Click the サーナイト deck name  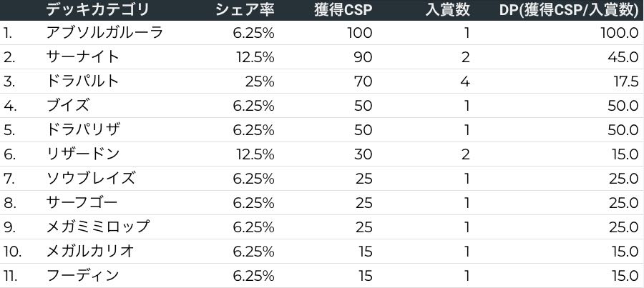click(82, 57)
